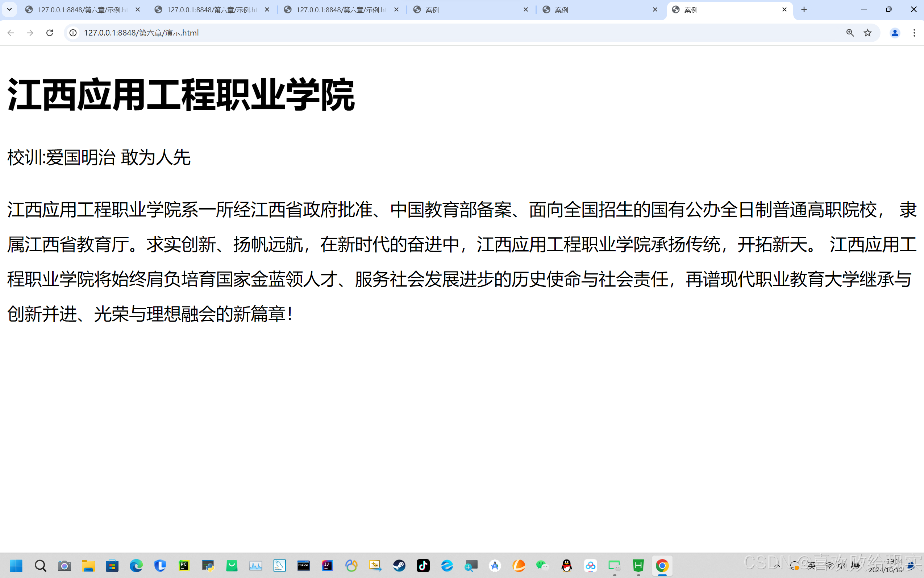Viewport: 924px width, 578px height.
Task: Close the second 示例 tab
Action: point(267,9)
